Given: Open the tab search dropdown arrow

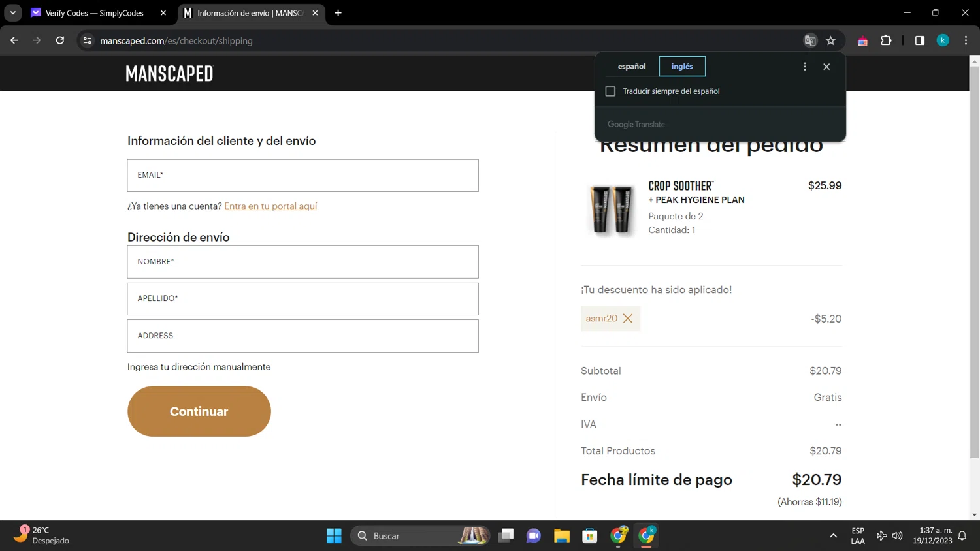Looking at the screenshot, I should [12, 13].
